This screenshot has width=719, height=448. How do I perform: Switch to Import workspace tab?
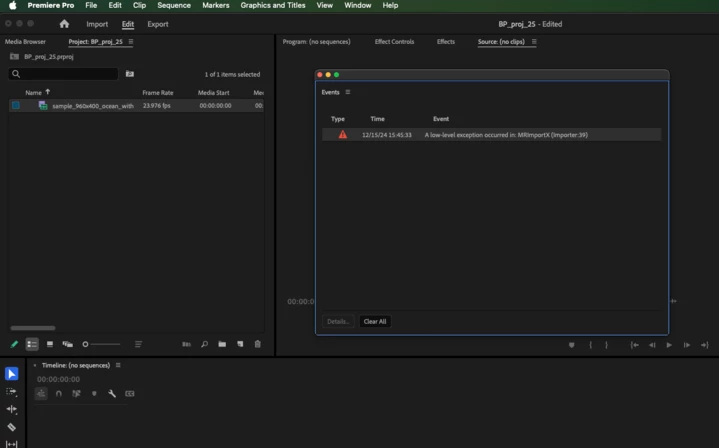click(97, 24)
